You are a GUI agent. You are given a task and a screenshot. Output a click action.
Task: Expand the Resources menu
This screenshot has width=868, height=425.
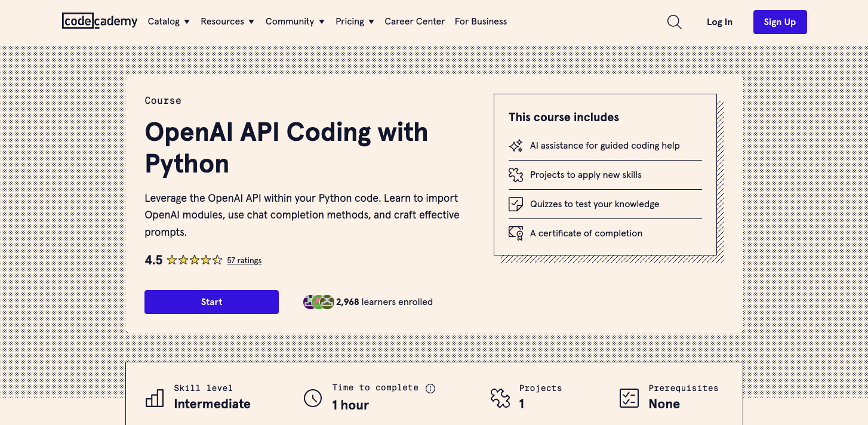click(x=227, y=21)
